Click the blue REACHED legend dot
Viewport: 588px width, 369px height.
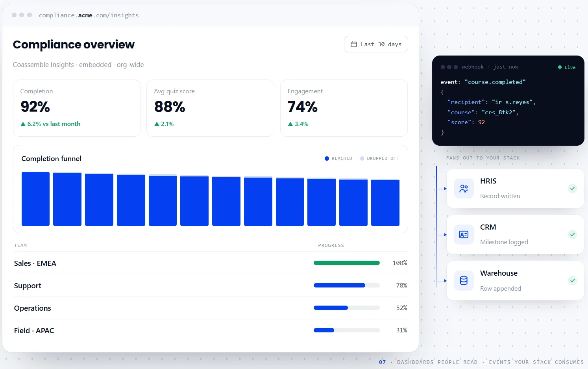(327, 158)
